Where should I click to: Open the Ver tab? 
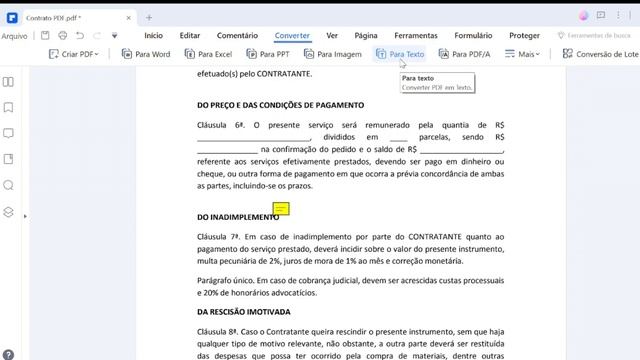point(332,36)
